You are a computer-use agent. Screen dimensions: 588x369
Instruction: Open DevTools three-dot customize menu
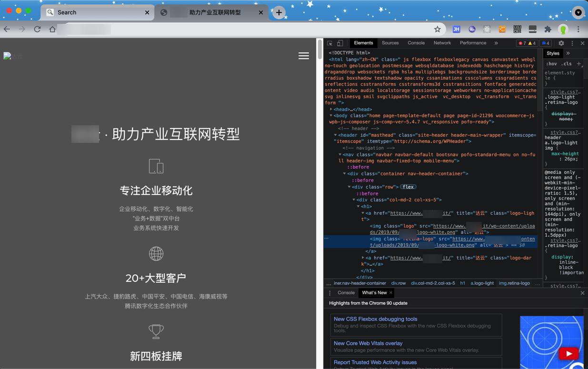(572, 43)
